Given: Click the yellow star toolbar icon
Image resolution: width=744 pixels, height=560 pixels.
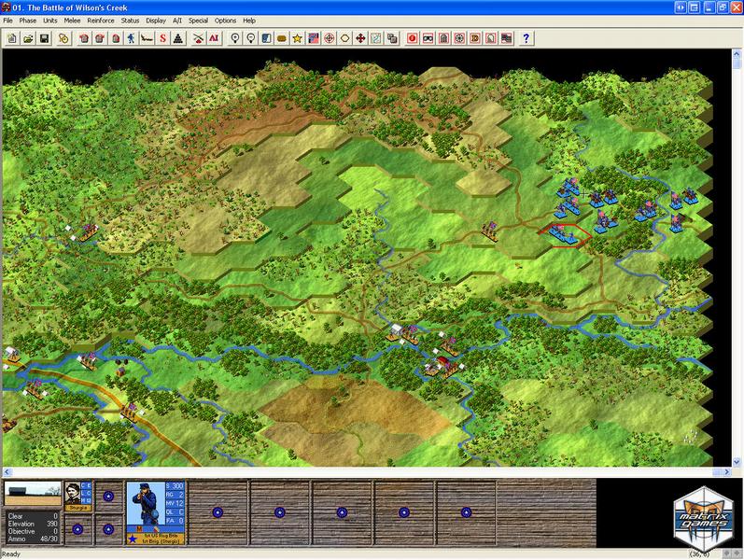Looking at the screenshot, I should [297, 38].
